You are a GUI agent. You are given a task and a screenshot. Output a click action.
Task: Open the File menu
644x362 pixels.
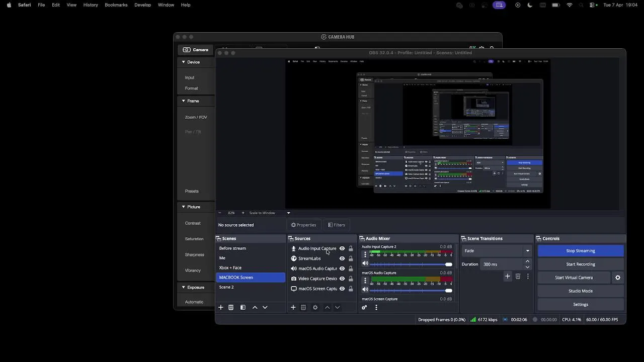click(x=41, y=5)
